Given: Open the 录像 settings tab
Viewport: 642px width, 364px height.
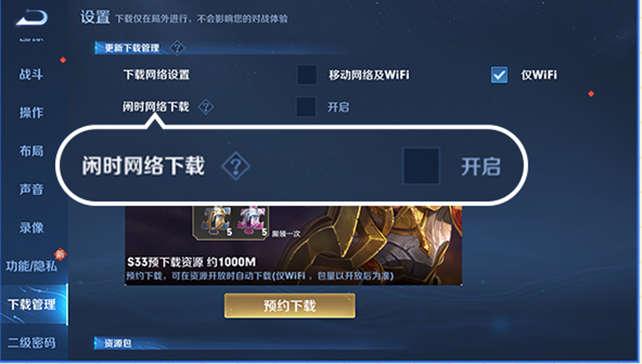Looking at the screenshot, I should (31, 228).
